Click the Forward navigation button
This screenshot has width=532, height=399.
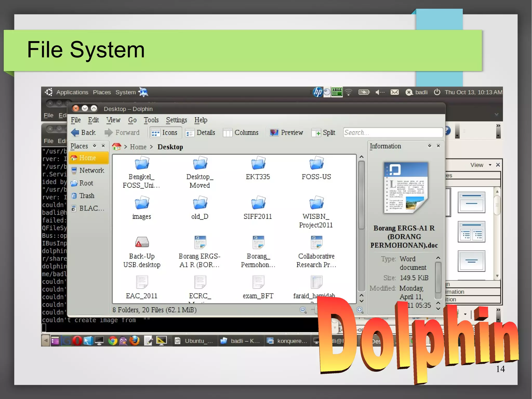tap(122, 133)
